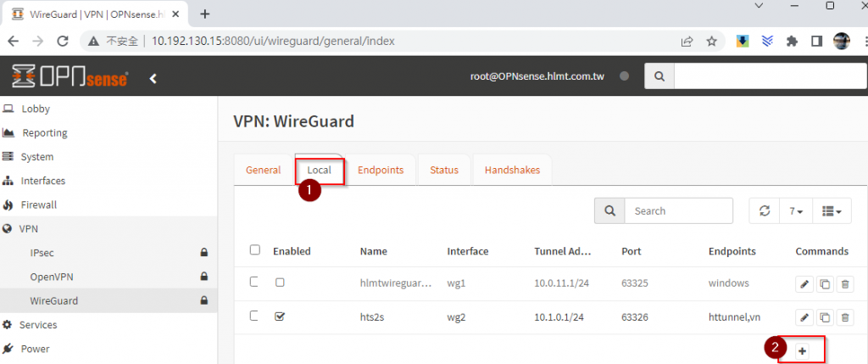Click the grid Search text field

pyautogui.click(x=679, y=211)
